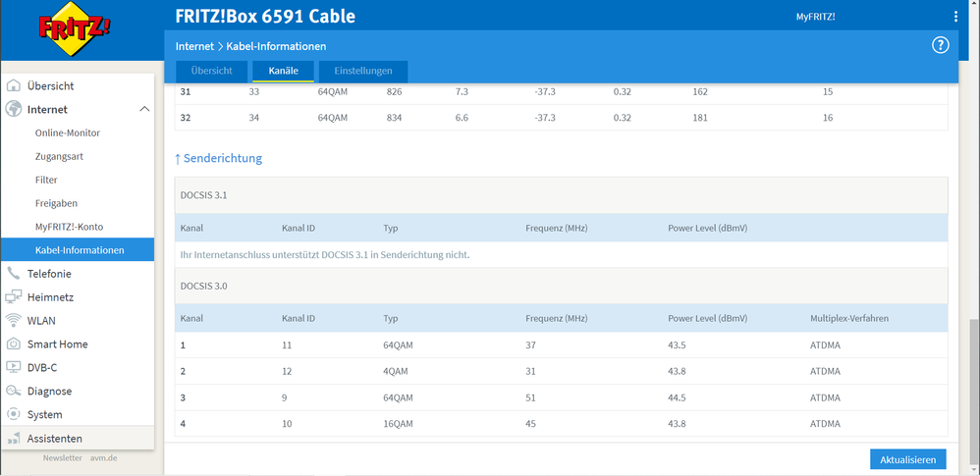Open WLAN section label
Screen dimensions: 980x476
coord(41,321)
